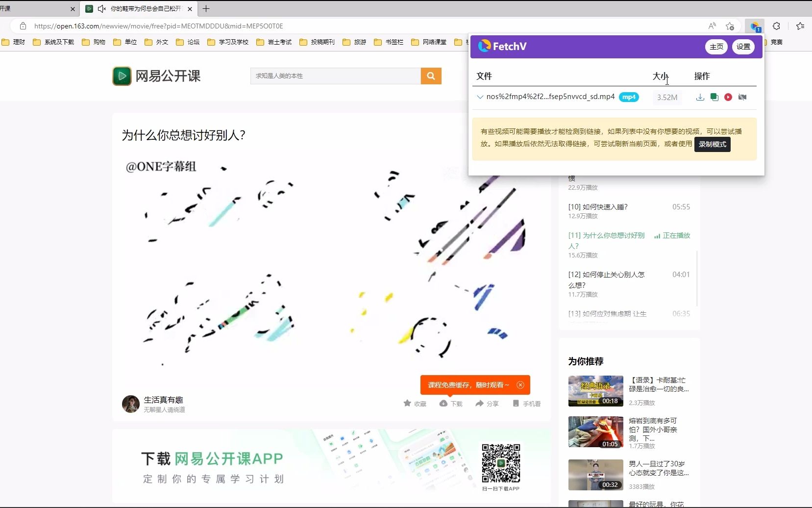Click the 网易公开课 logo
Screen dimensions: 812x508
click(x=156, y=76)
